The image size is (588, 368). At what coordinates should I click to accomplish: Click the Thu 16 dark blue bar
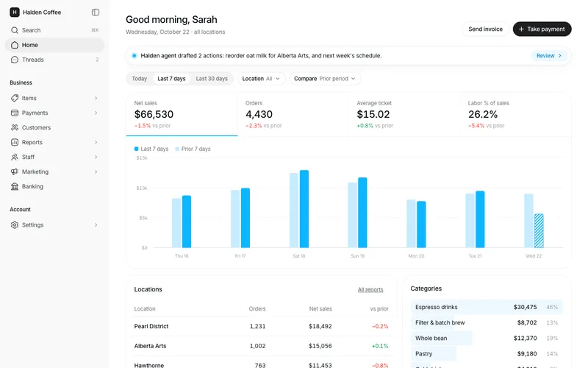pos(187,222)
